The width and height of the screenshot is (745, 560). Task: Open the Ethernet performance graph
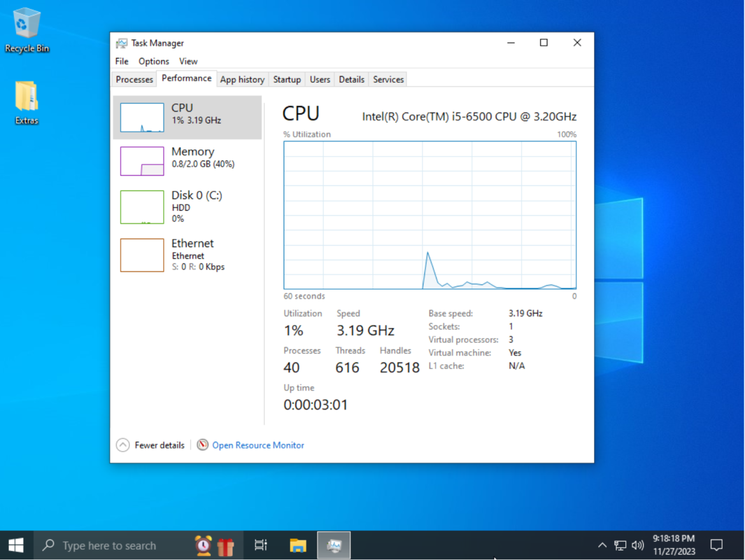pyautogui.click(x=142, y=255)
